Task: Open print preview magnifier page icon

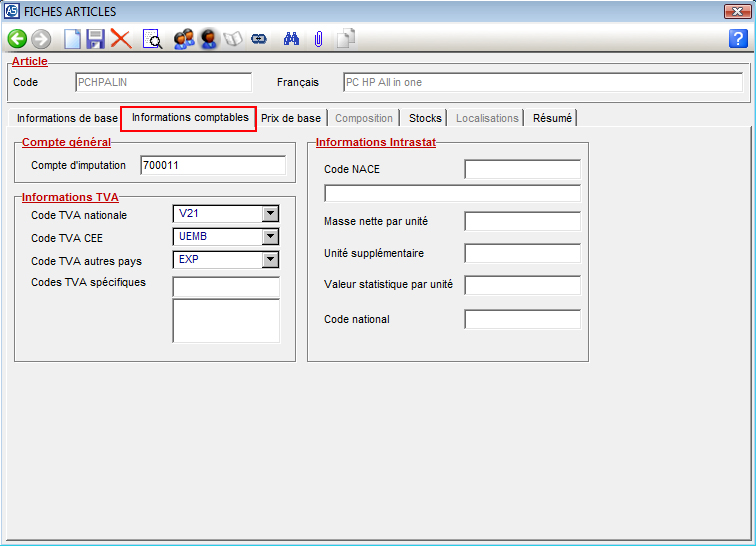Action: tap(152, 39)
